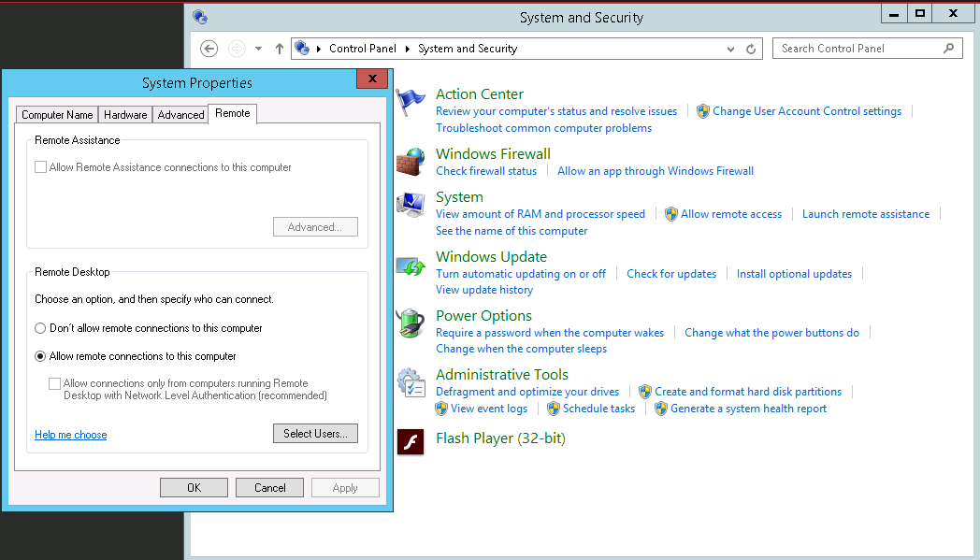Check Allow Remote Assistance connections checkbox

click(40, 167)
